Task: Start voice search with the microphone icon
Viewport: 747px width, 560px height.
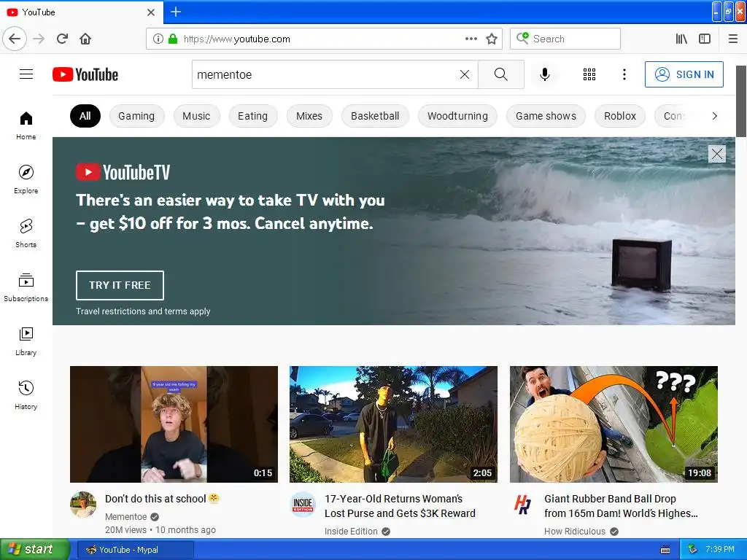Action: coord(545,74)
